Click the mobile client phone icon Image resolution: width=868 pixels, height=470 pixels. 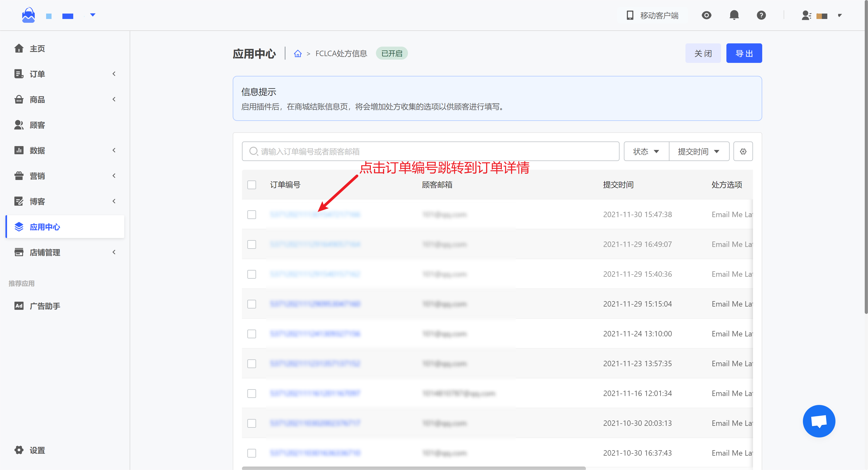point(629,15)
